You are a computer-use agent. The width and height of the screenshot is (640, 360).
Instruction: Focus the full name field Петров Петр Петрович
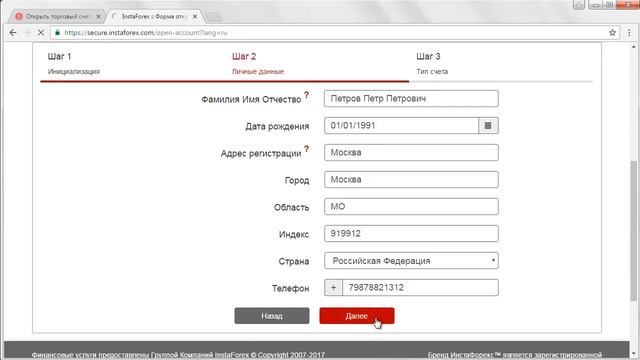click(x=411, y=99)
